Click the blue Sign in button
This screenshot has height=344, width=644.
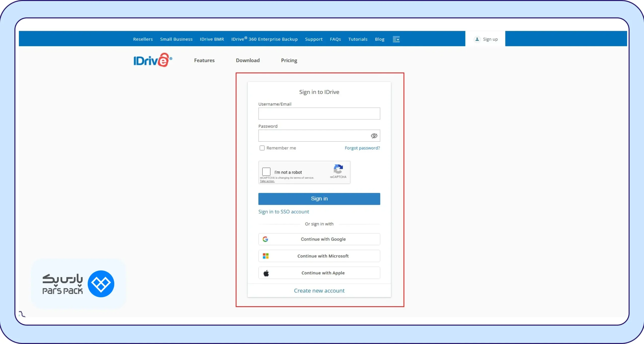tap(319, 199)
